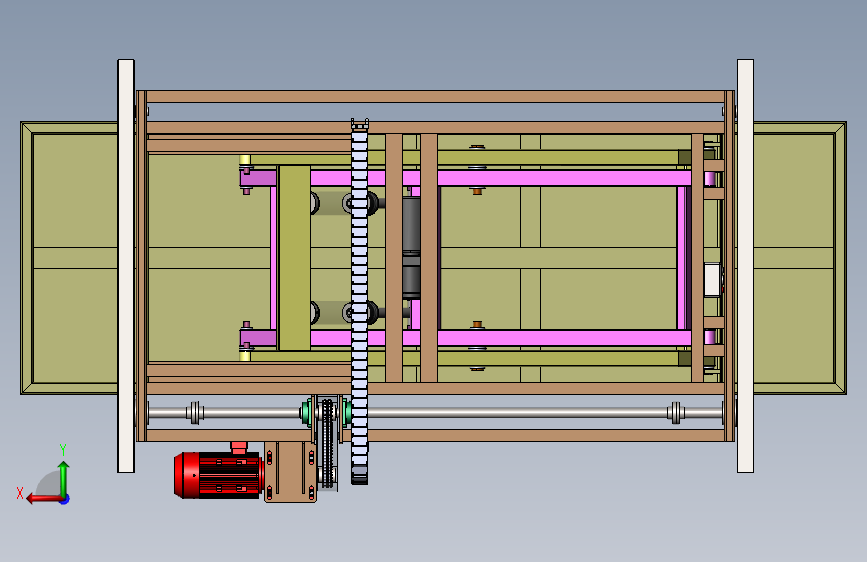This screenshot has width=867, height=562.
Task: Click the blue Z axis dot on triad
Action: pos(65,499)
